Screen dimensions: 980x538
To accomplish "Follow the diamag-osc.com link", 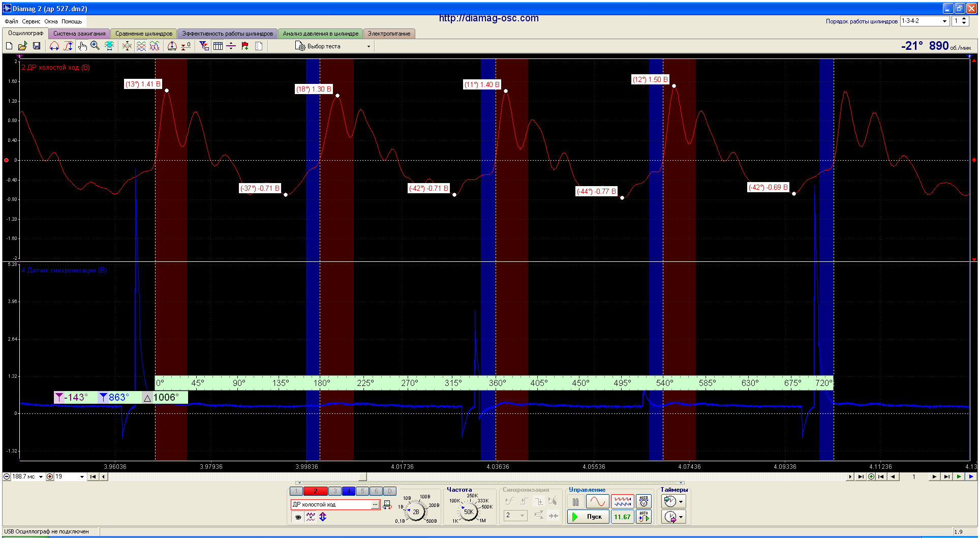I will [x=488, y=18].
